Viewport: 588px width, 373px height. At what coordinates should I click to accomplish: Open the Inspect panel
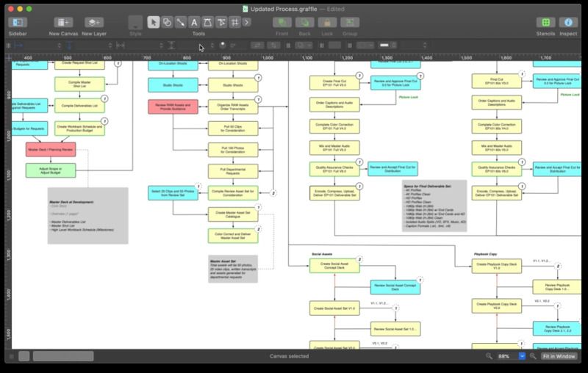click(568, 23)
